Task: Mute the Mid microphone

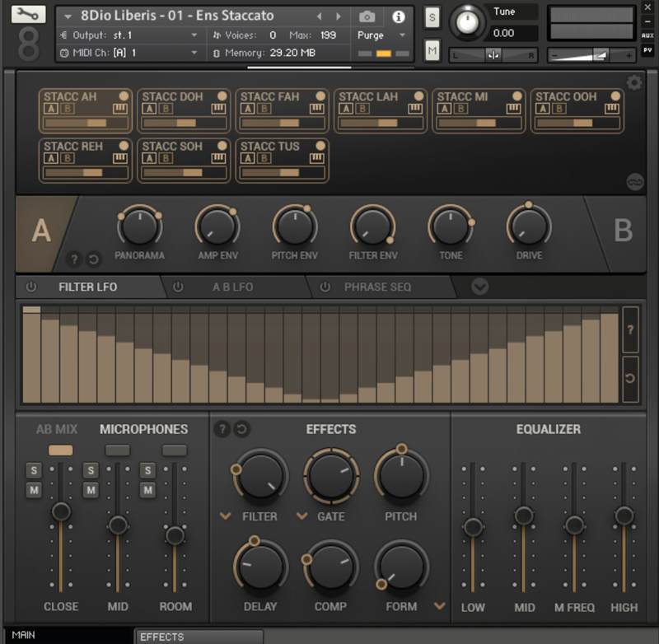Action: tap(91, 490)
